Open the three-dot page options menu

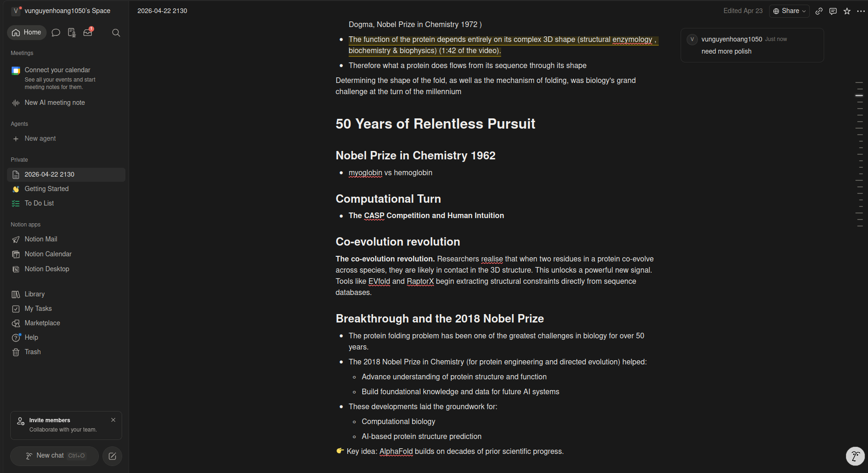tap(861, 11)
